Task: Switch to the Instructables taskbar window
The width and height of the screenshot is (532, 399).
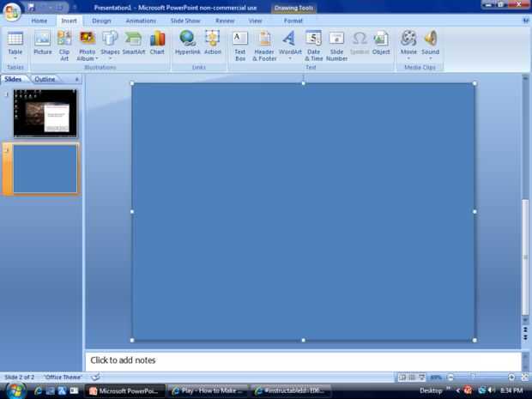Action: click(290, 391)
